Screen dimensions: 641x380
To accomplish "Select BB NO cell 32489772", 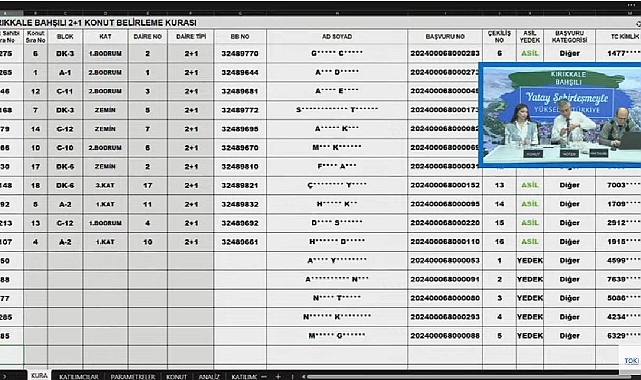I will click(240, 110).
